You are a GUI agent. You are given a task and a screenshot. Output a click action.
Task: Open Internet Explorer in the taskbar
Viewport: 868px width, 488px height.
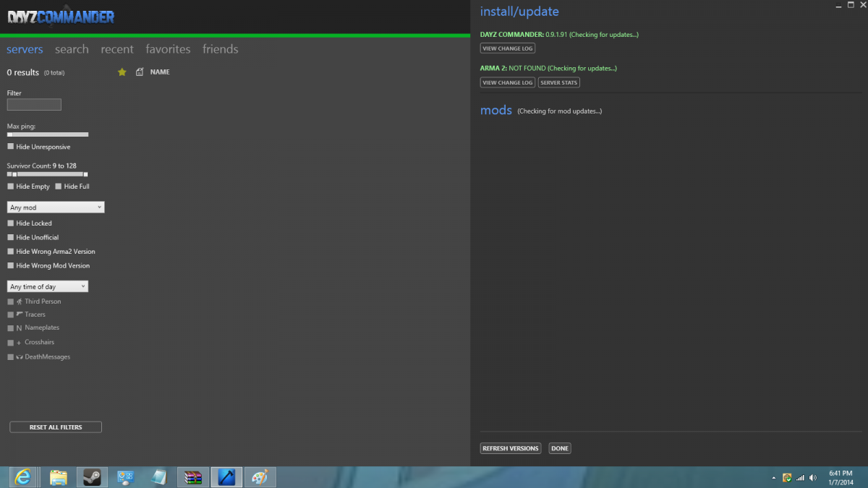coord(24,477)
